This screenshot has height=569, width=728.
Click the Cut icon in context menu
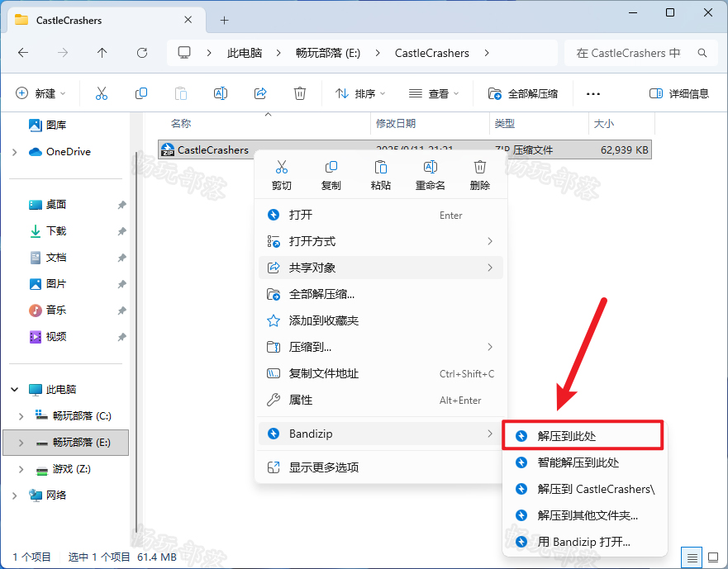pyautogui.click(x=281, y=167)
